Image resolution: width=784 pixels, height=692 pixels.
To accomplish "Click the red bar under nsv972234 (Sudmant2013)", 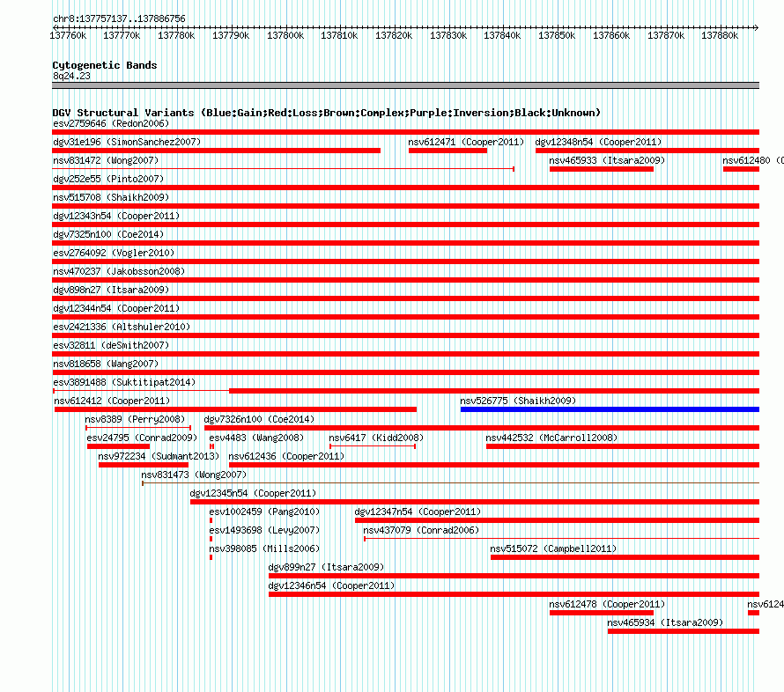I will click(x=144, y=465).
